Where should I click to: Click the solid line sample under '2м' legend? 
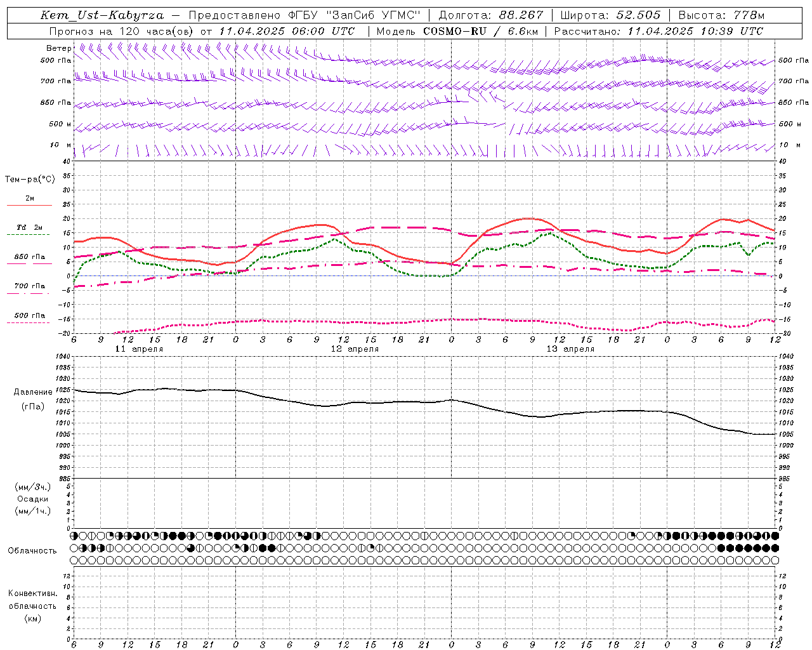click(29, 206)
